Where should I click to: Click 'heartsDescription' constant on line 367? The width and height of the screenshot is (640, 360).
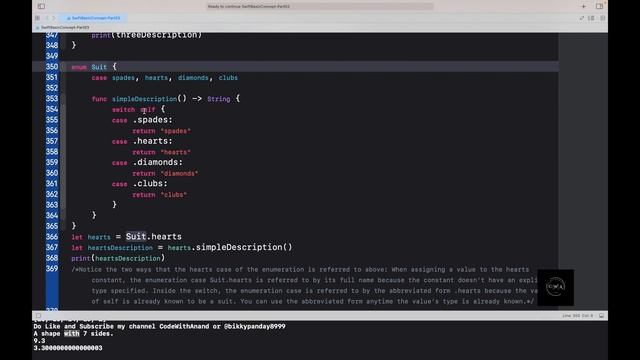[120, 248]
